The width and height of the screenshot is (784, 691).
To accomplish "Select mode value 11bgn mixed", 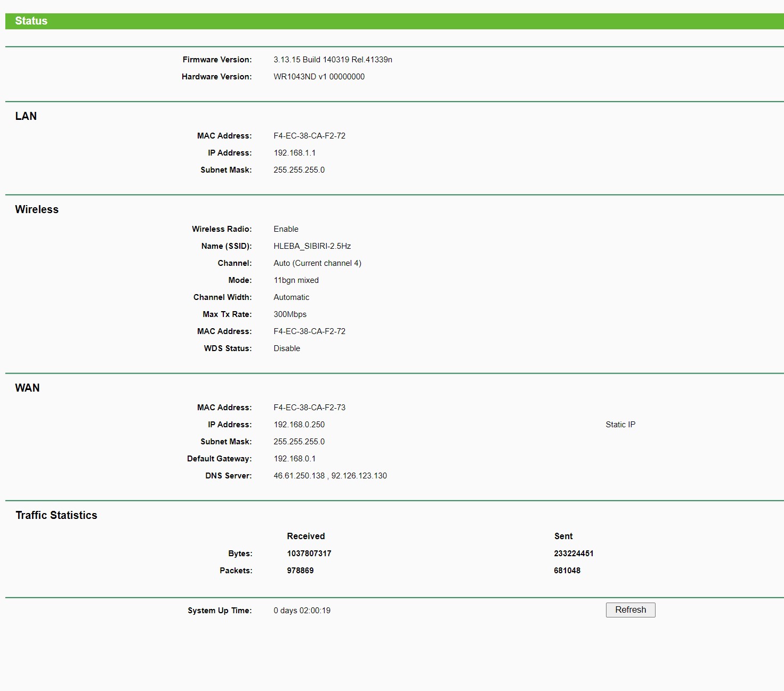I will (296, 280).
